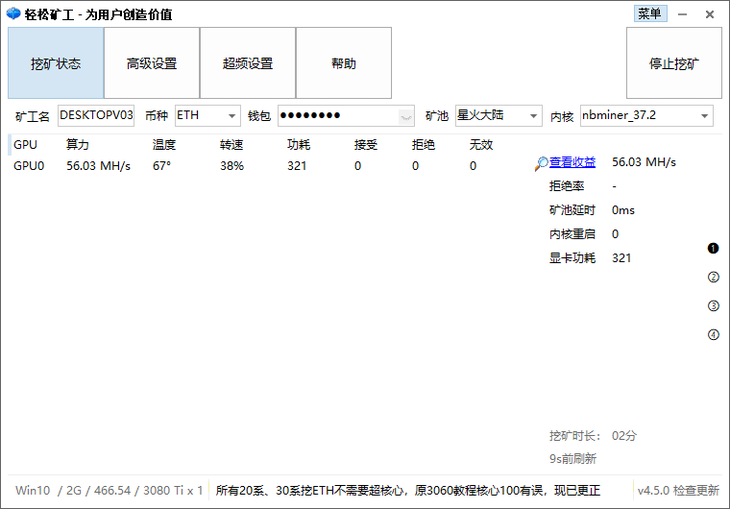The image size is (730, 509).
Task: Select page indicator number 1
Action: [x=713, y=248]
